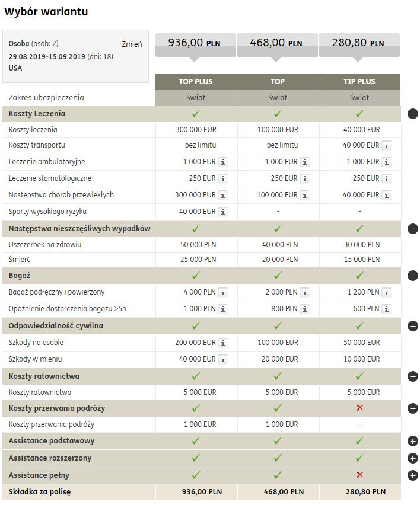Select the TIP PLUS variant column header
420x508 pixels.
(x=359, y=82)
